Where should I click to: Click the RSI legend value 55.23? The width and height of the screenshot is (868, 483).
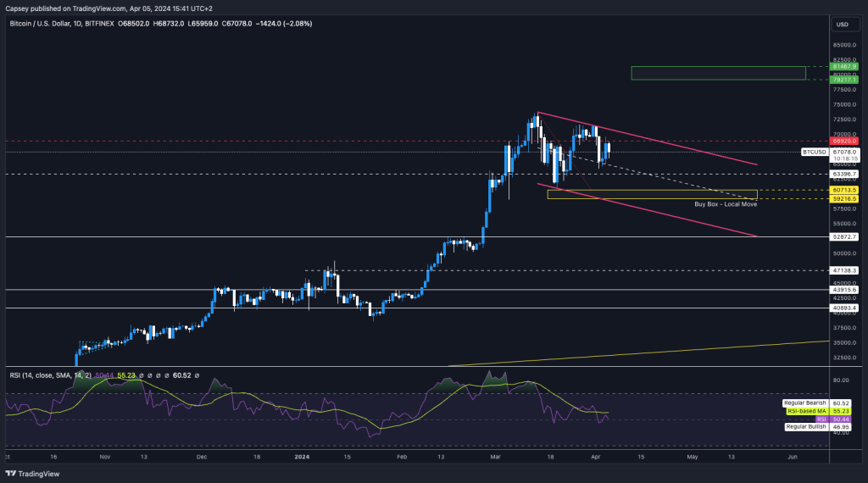[126, 375]
